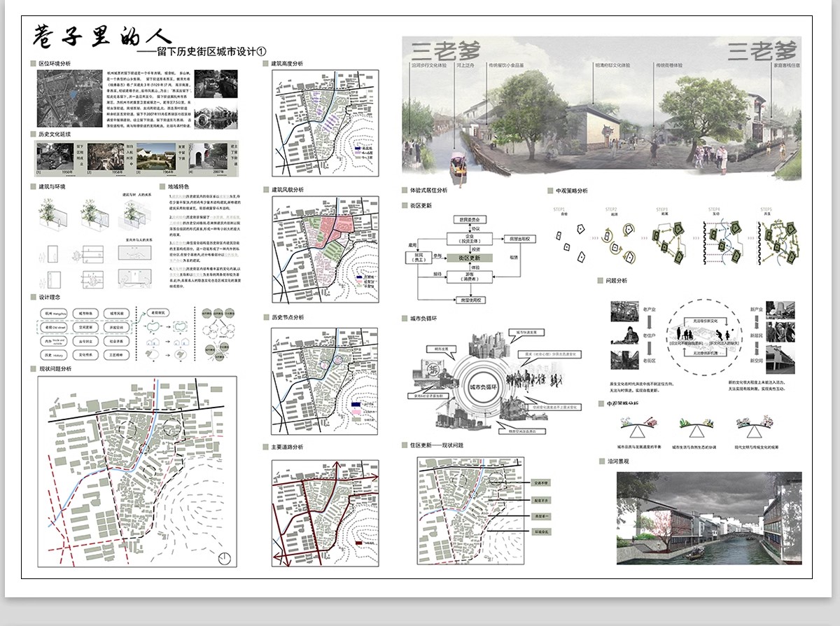This screenshot has width=840, height=626.
Task: Click the '交通不畅' label beside the map
Action: (542, 482)
